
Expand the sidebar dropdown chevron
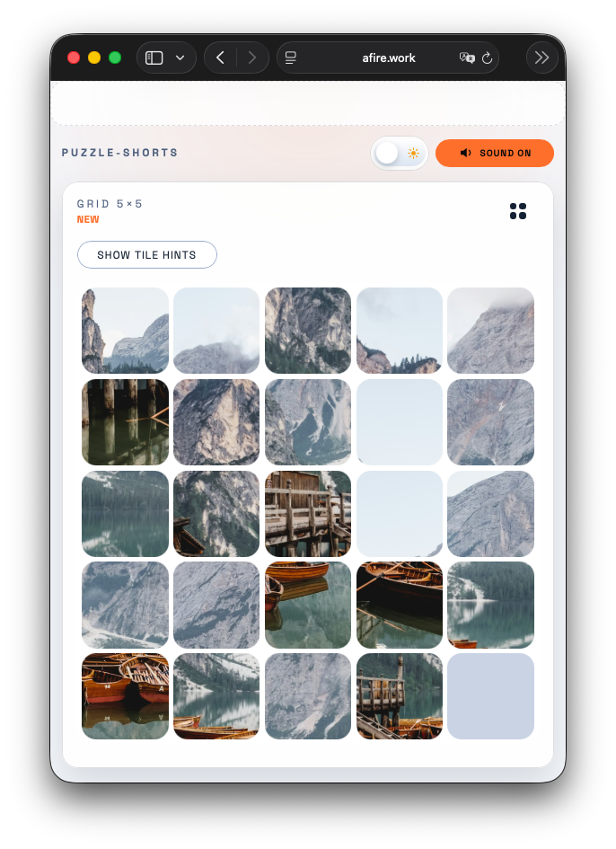point(180,57)
